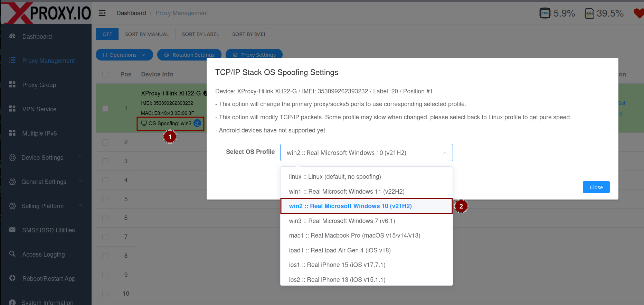Switch to SORT BY IMEI tab

[x=249, y=34]
